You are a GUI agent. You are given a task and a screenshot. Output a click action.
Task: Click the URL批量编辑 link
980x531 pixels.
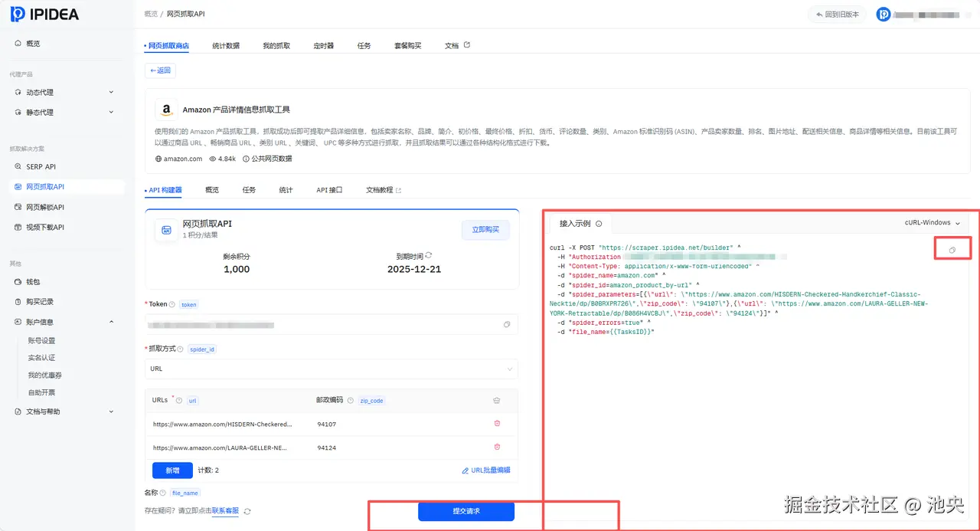(x=486, y=470)
